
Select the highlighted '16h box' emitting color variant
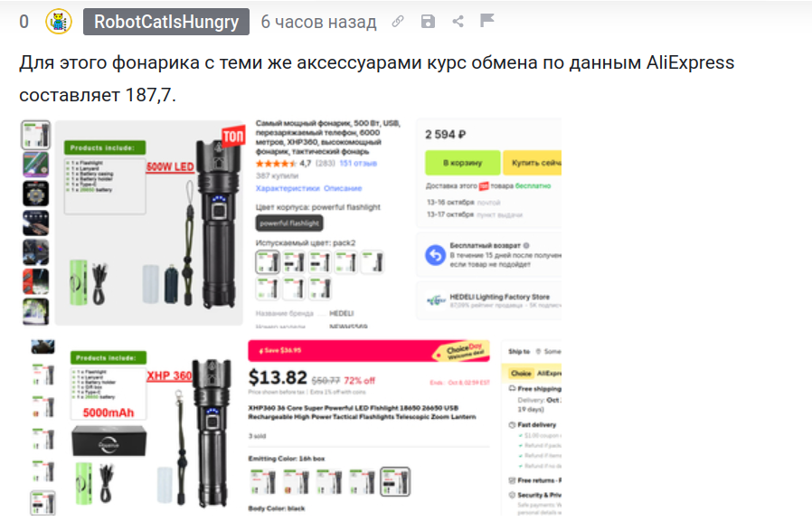(x=395, y=481)
